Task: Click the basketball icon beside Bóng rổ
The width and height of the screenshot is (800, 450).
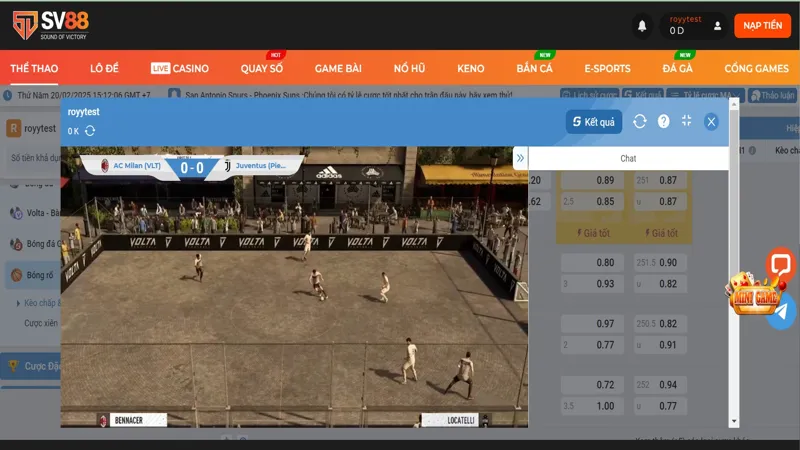Action: 16,275
